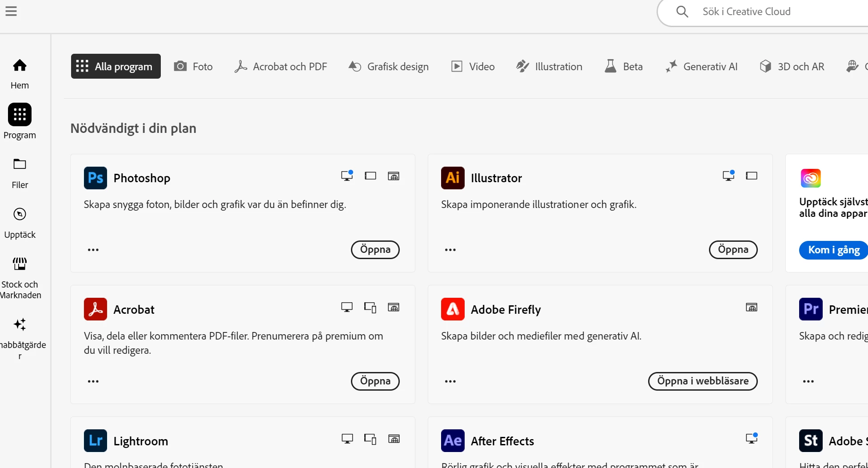868x468 pixels.
Task: Click Lightroom mobile devices platform icon
Action: [x=370, y=439]
